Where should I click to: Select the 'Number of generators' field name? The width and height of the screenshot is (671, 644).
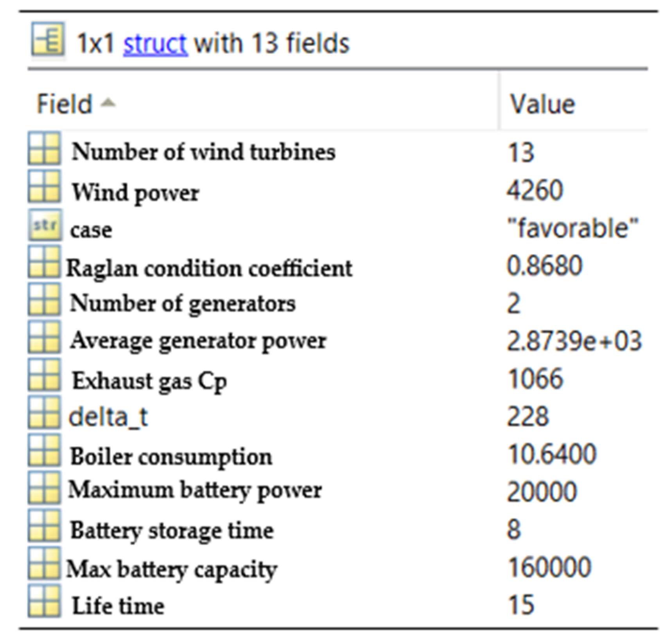point(183,304)
